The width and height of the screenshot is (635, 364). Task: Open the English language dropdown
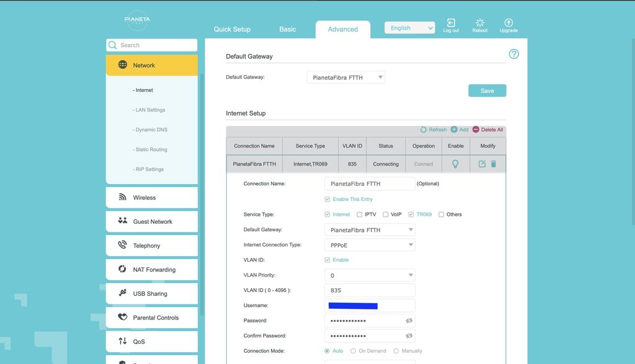[x=409, y=27]
